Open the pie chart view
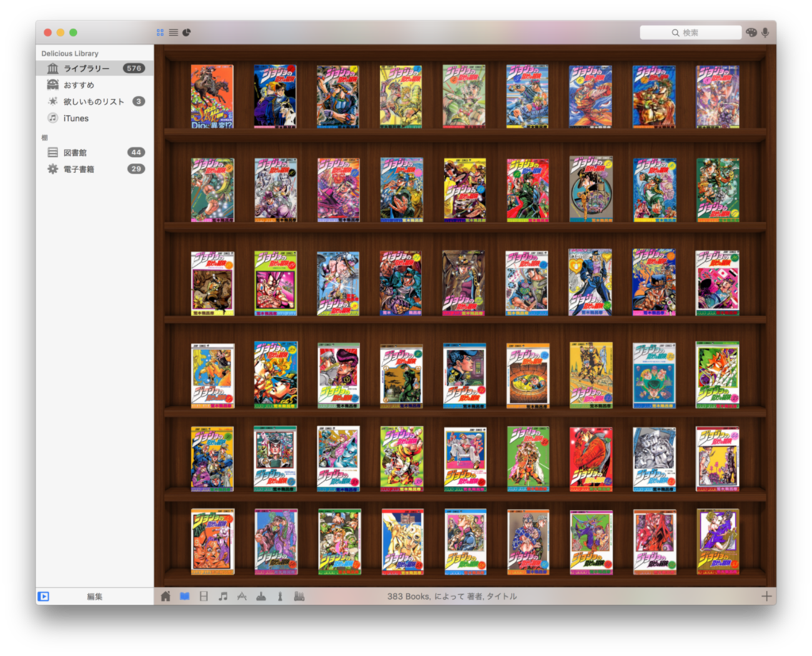812x656 pixels. pyautogui.click(x=186, y=32)
